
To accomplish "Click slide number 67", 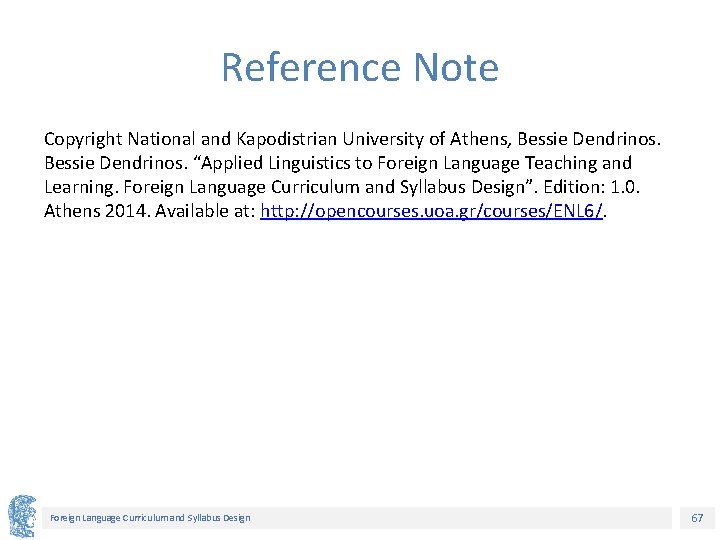I will click(697, 518).
